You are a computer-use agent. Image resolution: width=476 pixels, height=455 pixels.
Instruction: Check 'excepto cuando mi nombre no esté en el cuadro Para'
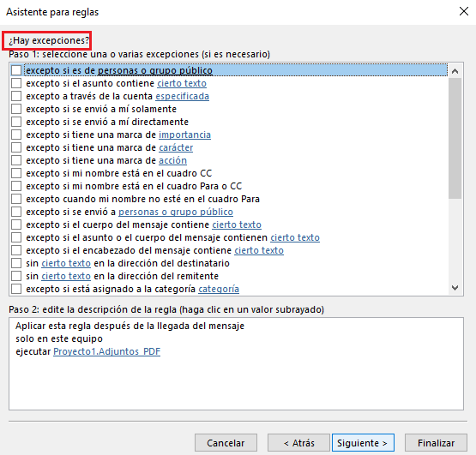click(x=16, y=199)
